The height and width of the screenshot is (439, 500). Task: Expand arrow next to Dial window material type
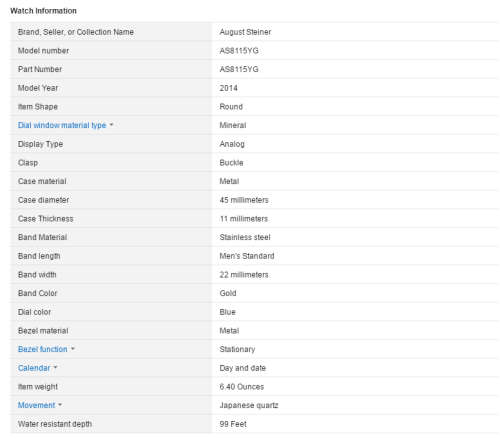point(111,125)
